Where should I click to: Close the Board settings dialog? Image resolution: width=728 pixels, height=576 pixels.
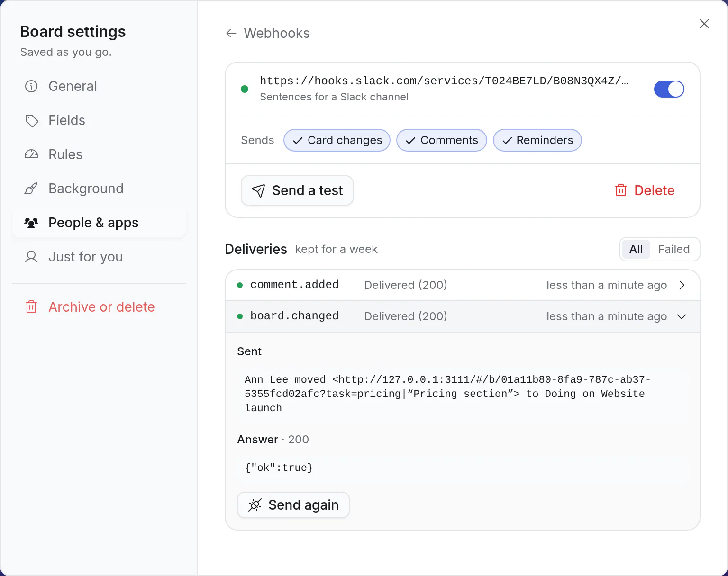point(704,24)
